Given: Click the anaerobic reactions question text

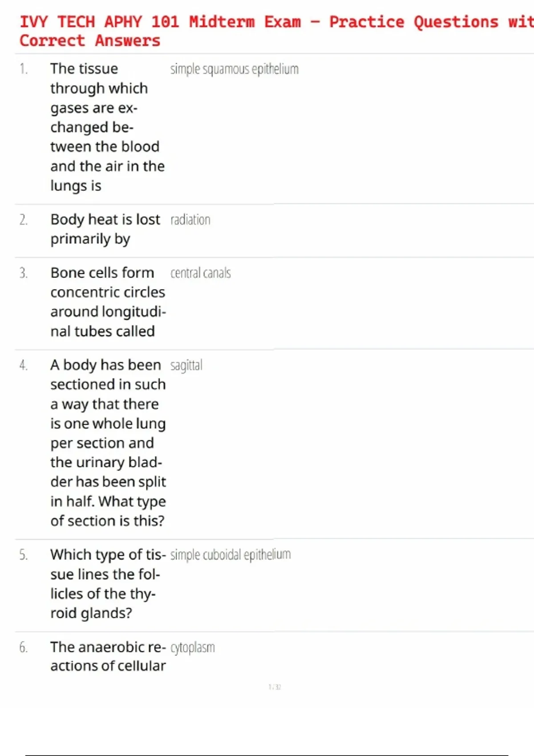Looking at the screenshot, I should 108,656.
